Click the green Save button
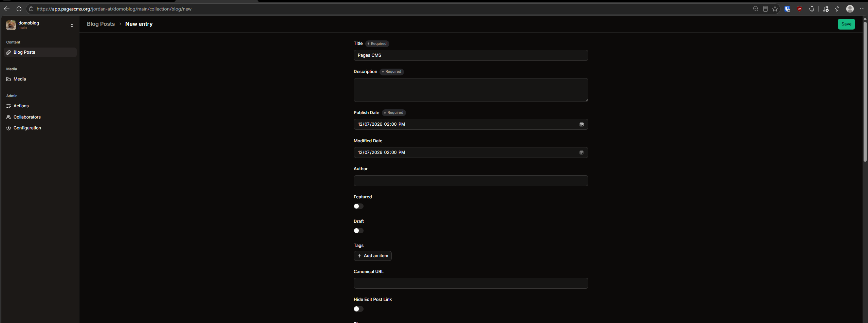 click(846, 24)
